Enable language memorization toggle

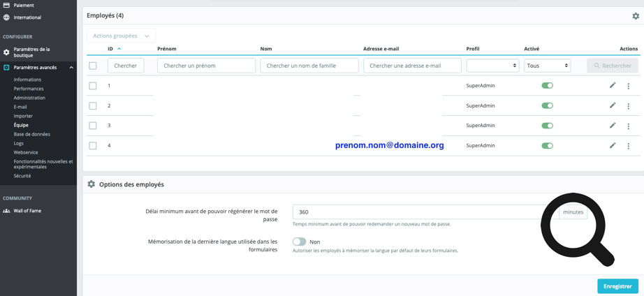click(299, 242)
